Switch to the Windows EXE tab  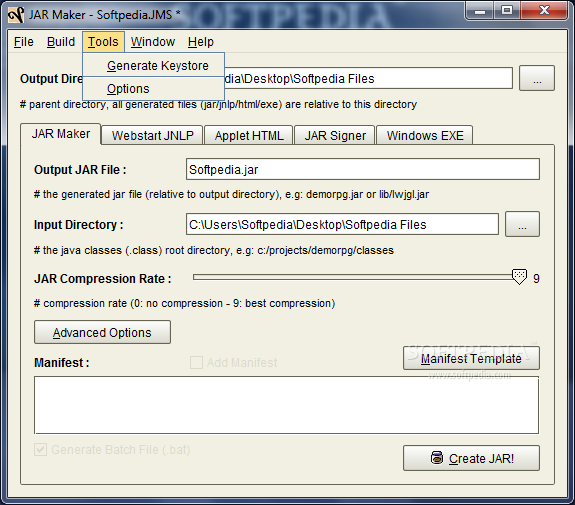pos(425,136)
